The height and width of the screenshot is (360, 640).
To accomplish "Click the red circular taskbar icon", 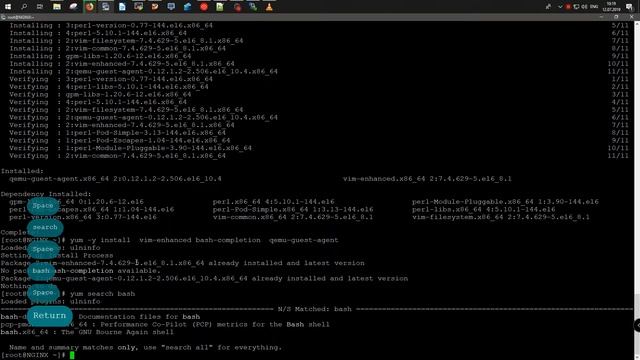I will pyautogui.click(x=204, y=7).
